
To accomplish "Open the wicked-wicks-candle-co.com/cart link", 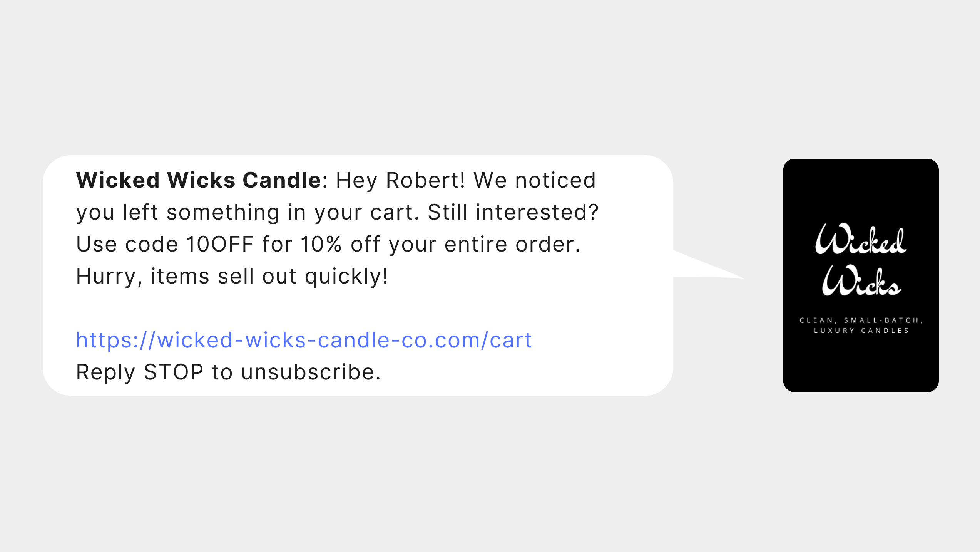I will (304, 340).
